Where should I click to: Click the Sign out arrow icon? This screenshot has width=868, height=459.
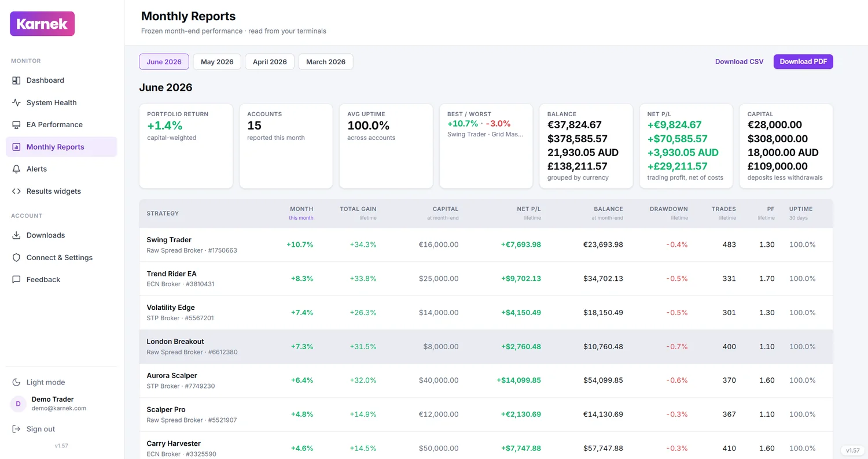pyautogui.click(x=16, y=429)
